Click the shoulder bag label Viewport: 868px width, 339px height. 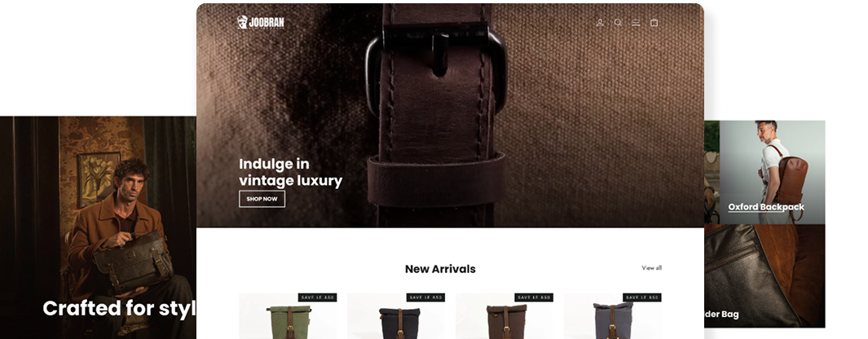tap(721, 314)
